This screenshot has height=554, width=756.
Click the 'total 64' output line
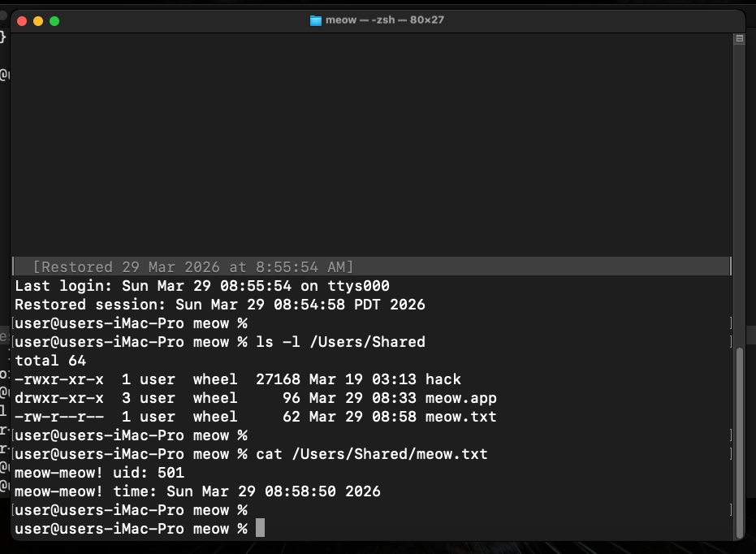pos(50,361)
